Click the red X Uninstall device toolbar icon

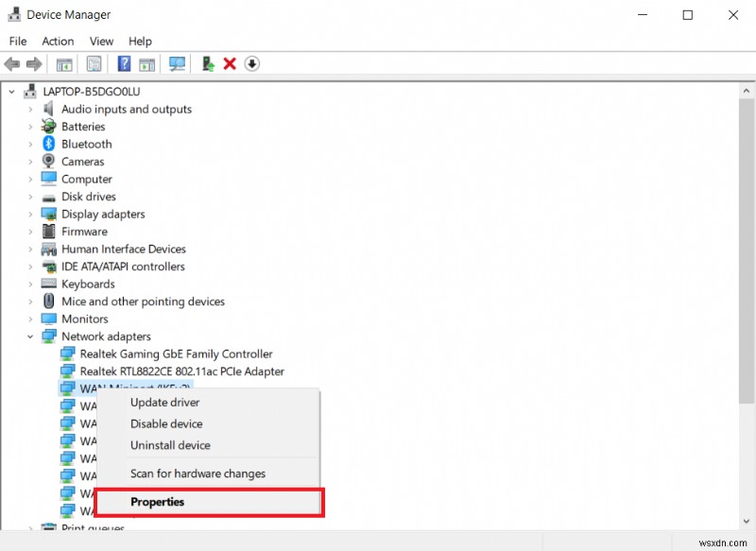click(x=230, y=63)
